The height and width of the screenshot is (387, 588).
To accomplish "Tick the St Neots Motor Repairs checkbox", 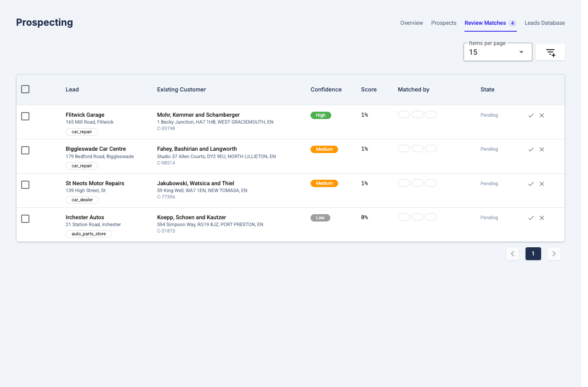I will click(25, 185).
